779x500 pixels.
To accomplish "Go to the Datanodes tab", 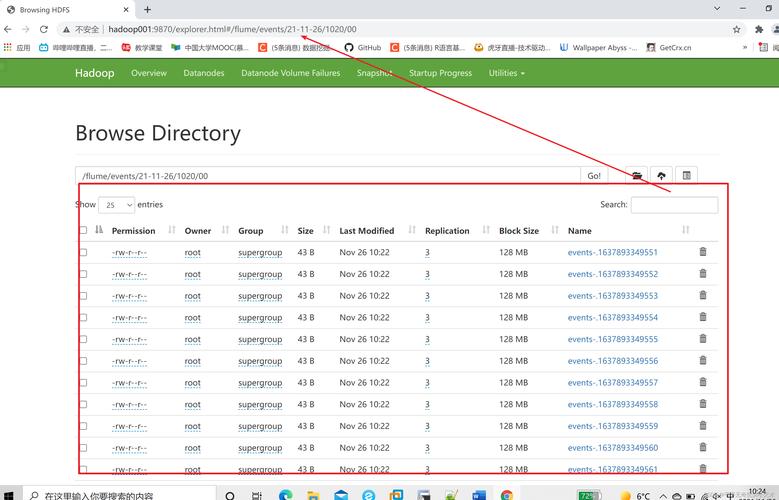I will 204,73.
